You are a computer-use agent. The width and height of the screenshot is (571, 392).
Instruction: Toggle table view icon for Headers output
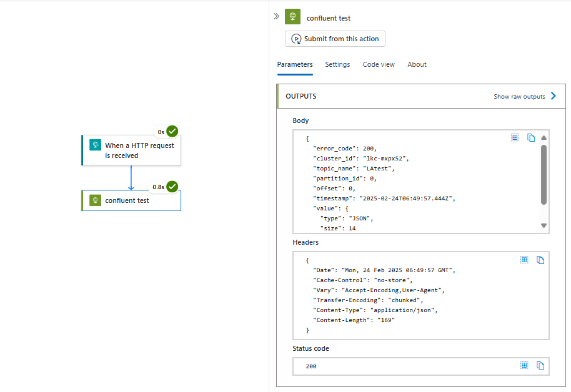[x=524, y=260]
